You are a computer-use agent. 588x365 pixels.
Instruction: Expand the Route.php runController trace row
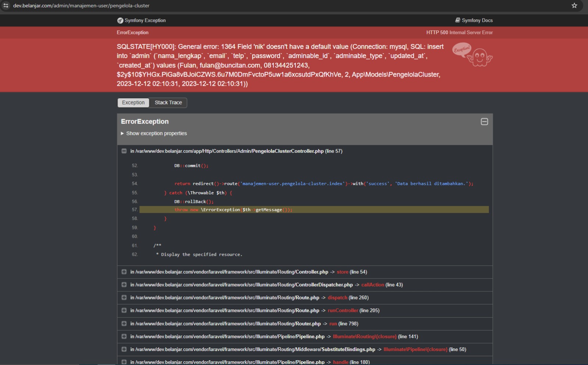pyautogui.click(x=124, y=311)
